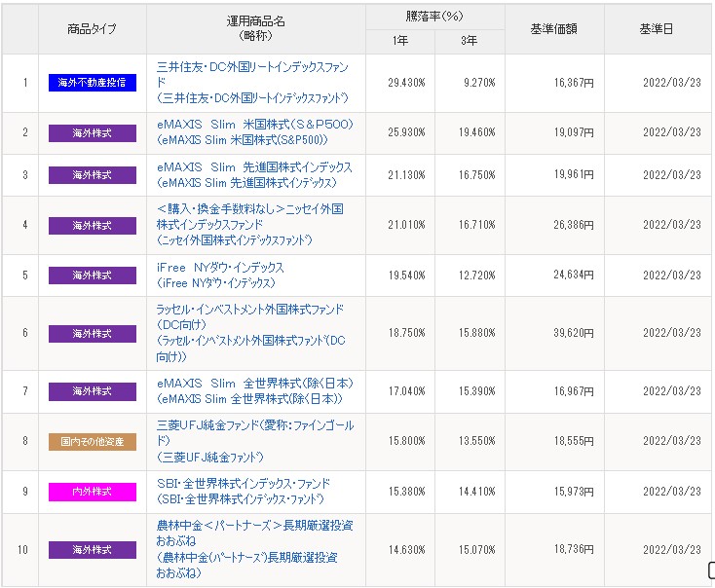The width and height of the screenshot is (715, 588).
Task: Click the 海外株式 badge in the eMAXIS Slim 米国株式 row
Action: [93, 133]
